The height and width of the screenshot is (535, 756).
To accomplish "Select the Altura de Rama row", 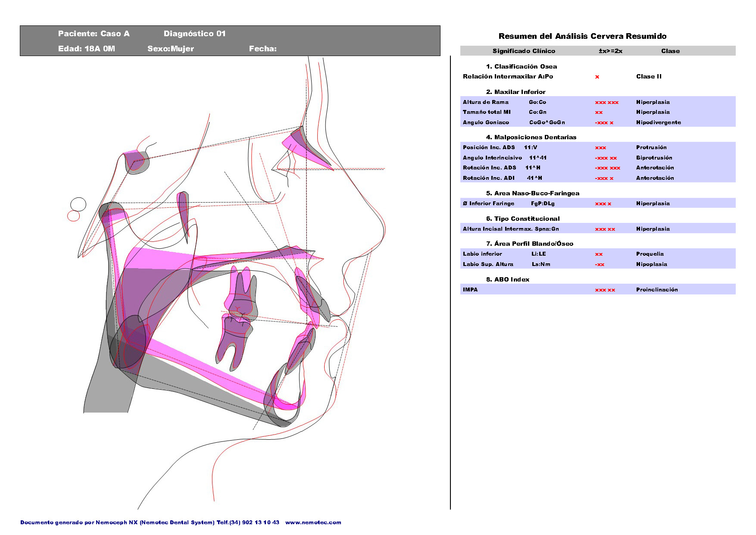I will pyautogui.click(x=597, y=102).
